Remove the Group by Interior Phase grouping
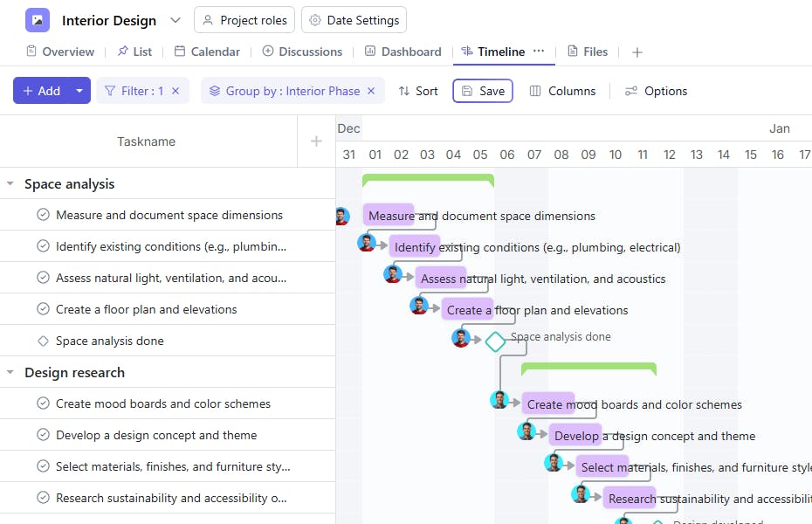The width and height of the screenshot is (812, 524). (371, 91)
